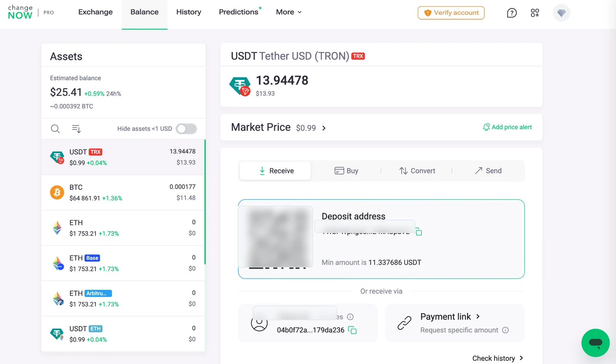Click the ETH Base coin icon

(58, 263)
